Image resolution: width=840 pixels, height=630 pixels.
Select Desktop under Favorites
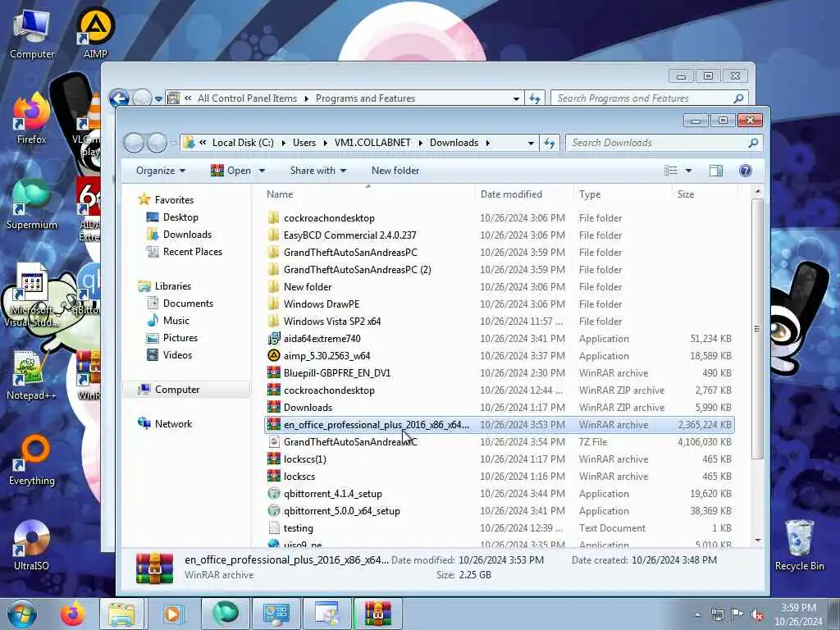click(180, 217)
